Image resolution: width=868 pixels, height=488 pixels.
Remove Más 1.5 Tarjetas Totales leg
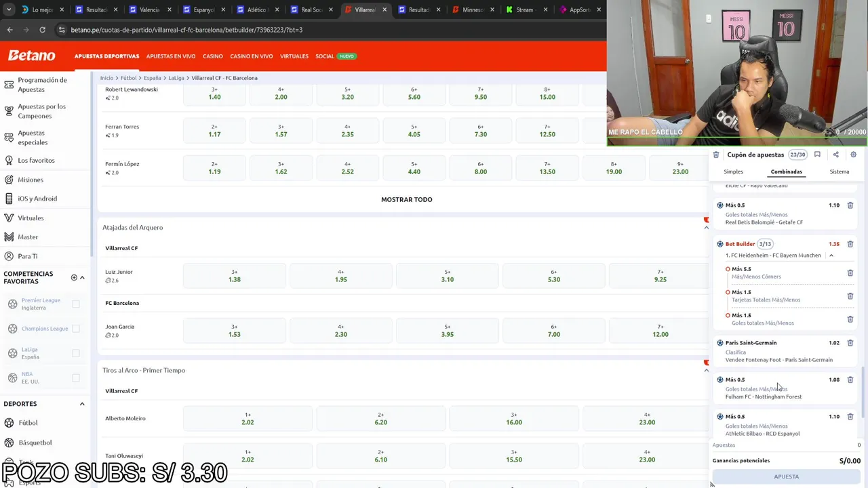point(850,296)
